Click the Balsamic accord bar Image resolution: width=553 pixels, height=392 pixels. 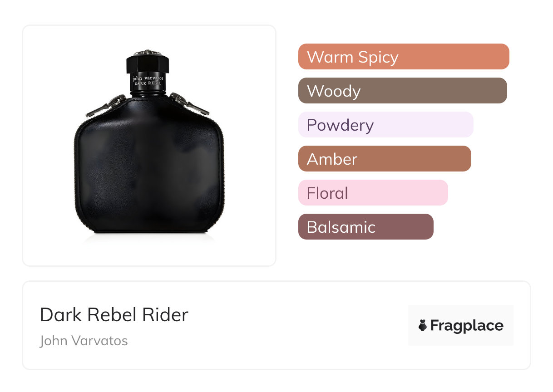(365, 227)
